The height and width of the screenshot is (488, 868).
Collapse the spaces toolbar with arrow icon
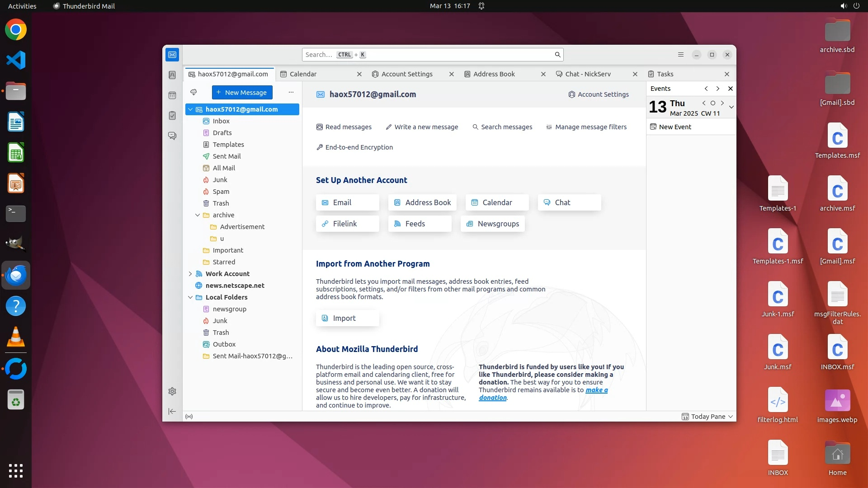[172, 411]
